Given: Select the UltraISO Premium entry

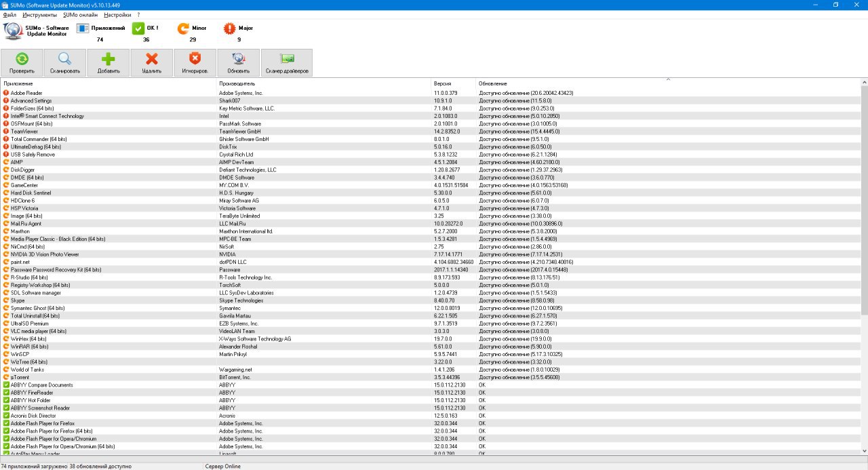Looking at the screenshot, I should coord(431,324).
